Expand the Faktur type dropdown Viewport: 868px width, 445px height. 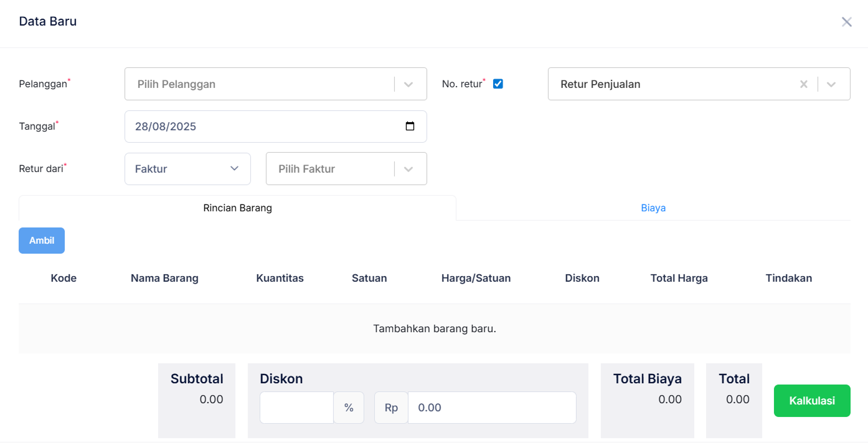[187, 169]
